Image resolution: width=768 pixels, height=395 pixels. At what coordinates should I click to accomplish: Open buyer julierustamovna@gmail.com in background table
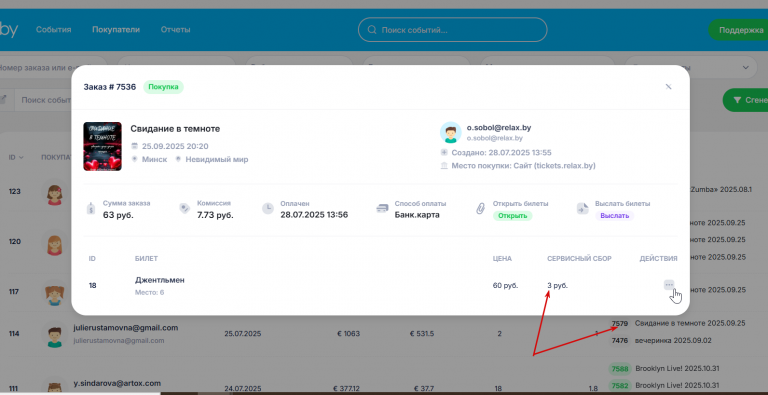[126, 327]
